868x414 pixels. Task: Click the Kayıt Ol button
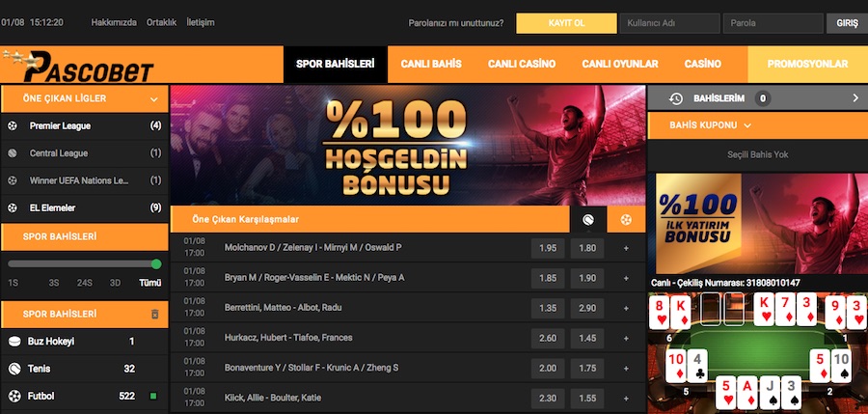click(x=566, y=23)
